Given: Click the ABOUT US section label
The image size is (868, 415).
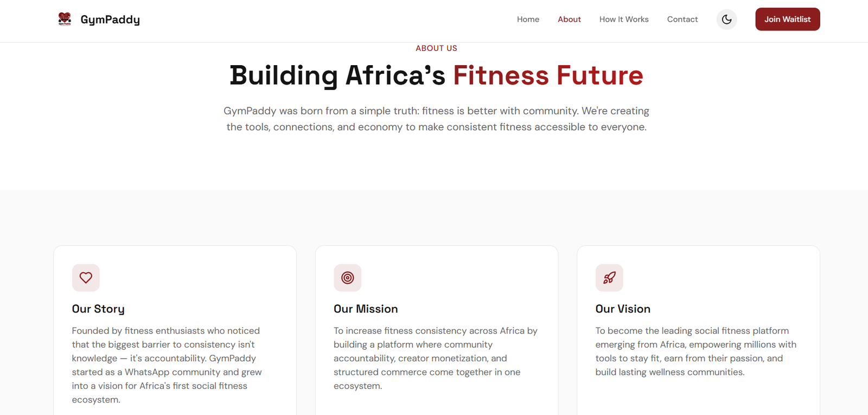Looking at the screenshot, I should point(436,48).
